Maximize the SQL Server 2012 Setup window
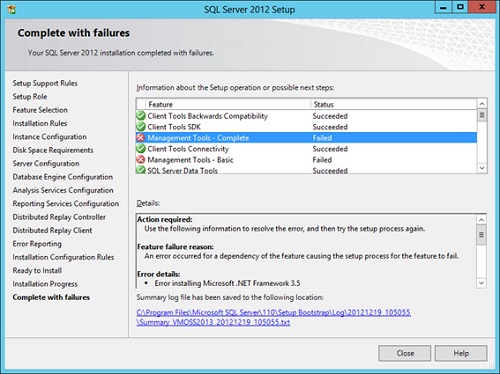Viewport: 500px width, 374px height. coord(460,7)
